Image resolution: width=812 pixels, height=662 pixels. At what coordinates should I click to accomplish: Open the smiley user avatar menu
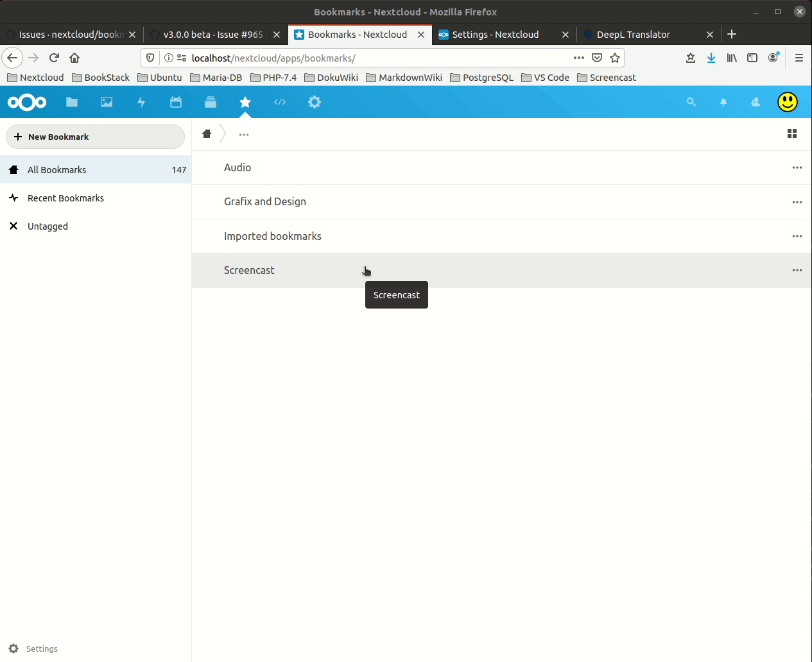[788, 102]
